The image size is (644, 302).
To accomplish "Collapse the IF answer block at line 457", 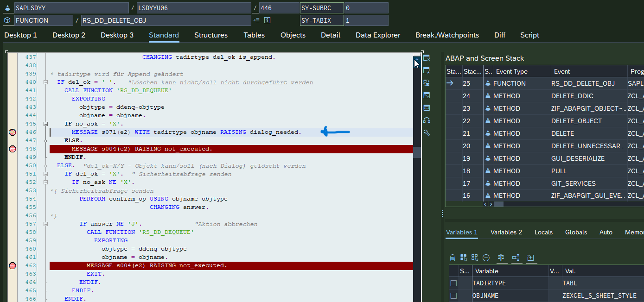I will 45,224.
